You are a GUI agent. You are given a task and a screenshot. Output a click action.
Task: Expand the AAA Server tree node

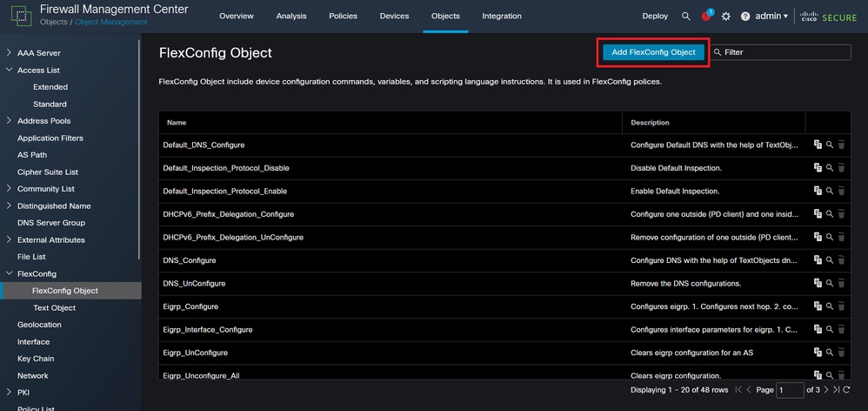pos(9,52)
